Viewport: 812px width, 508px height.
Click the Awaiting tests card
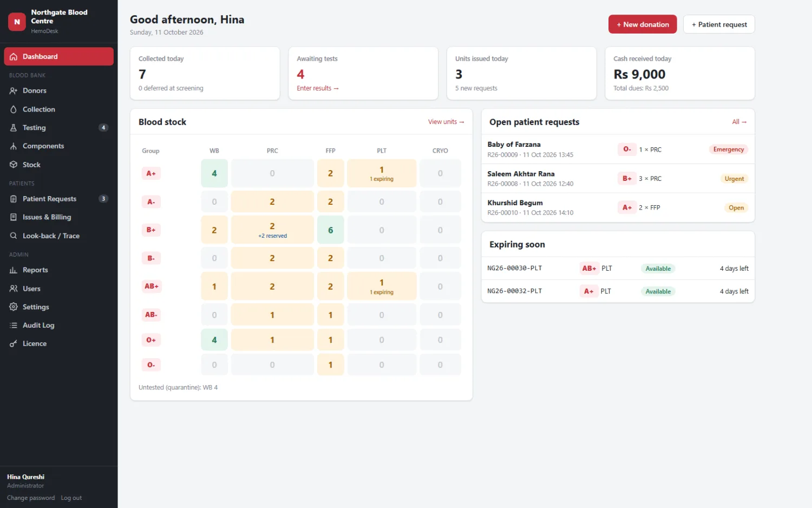363,73
